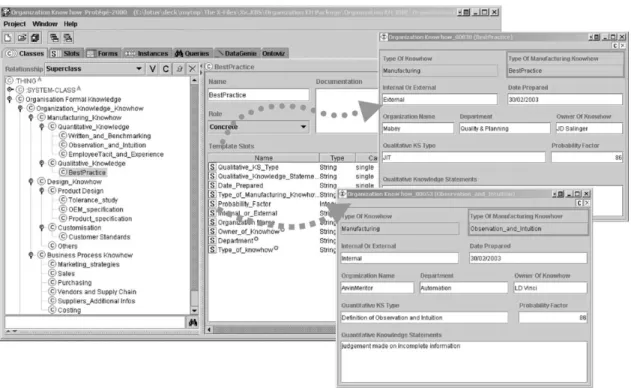Switch to the Forms tab
This screenshot has height=391, width=631.
tap(103, 53)
